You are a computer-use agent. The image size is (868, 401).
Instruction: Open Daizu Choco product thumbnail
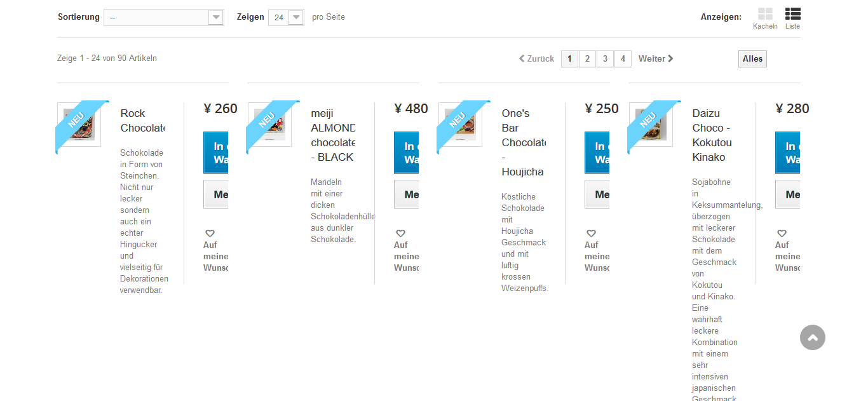651,125
